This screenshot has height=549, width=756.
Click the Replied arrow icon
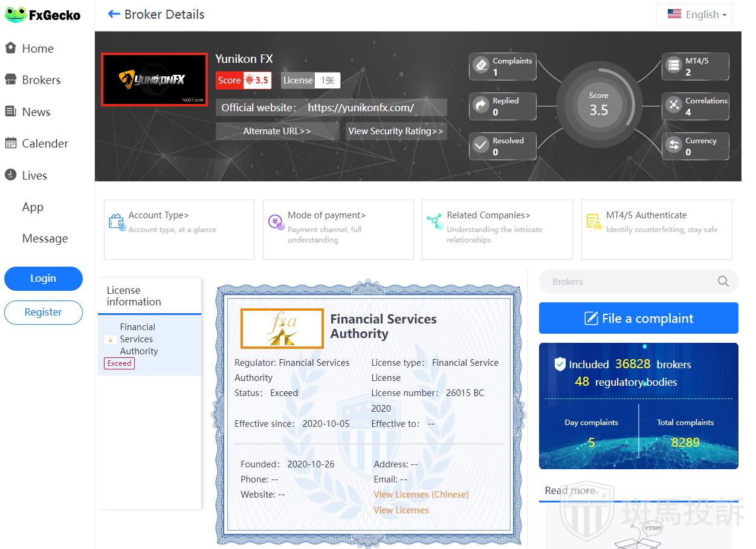click(x=481, y=106)
